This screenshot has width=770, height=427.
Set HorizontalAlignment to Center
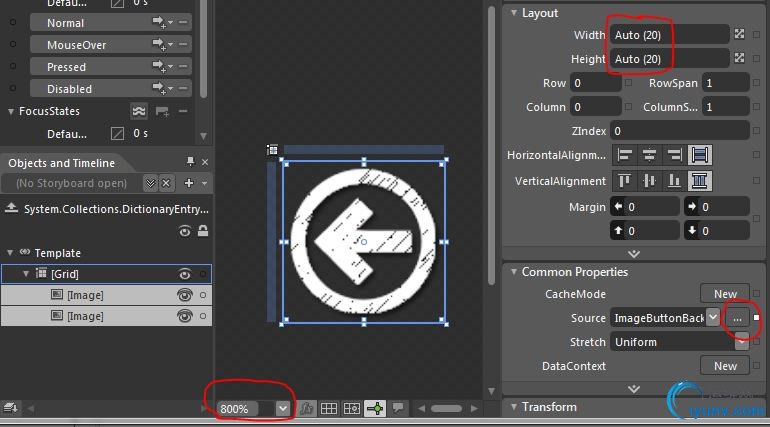tap(649, 155)
